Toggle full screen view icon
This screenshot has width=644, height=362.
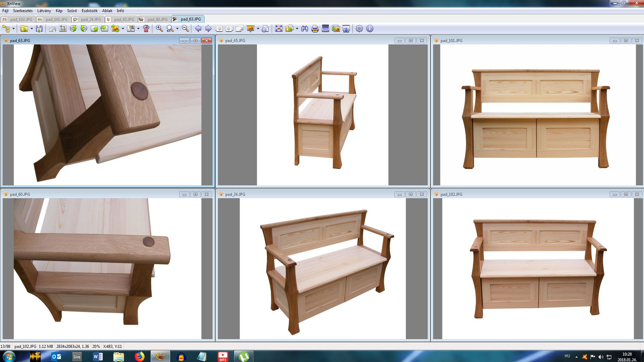click(279, 29)
